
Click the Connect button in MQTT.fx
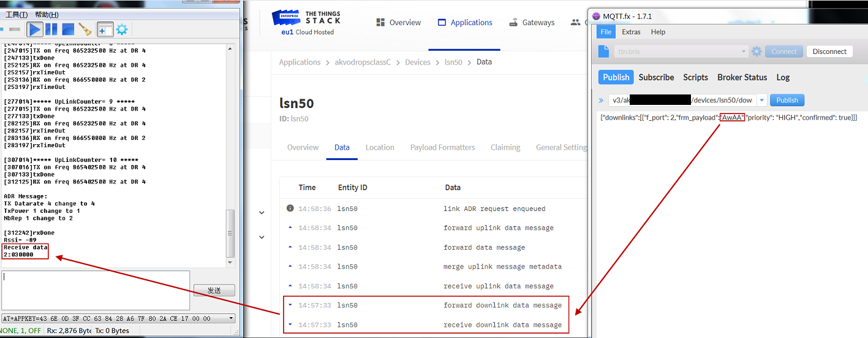click(x=784, y=52)
